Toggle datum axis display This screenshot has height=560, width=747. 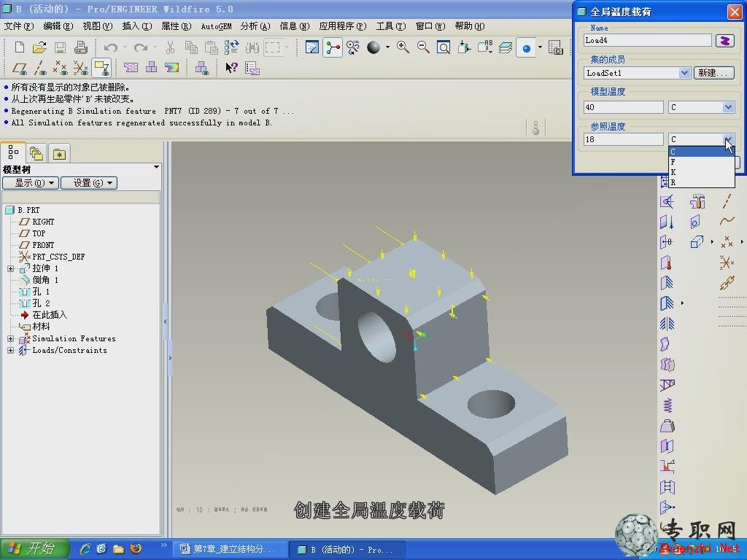(x=40, y=68)
